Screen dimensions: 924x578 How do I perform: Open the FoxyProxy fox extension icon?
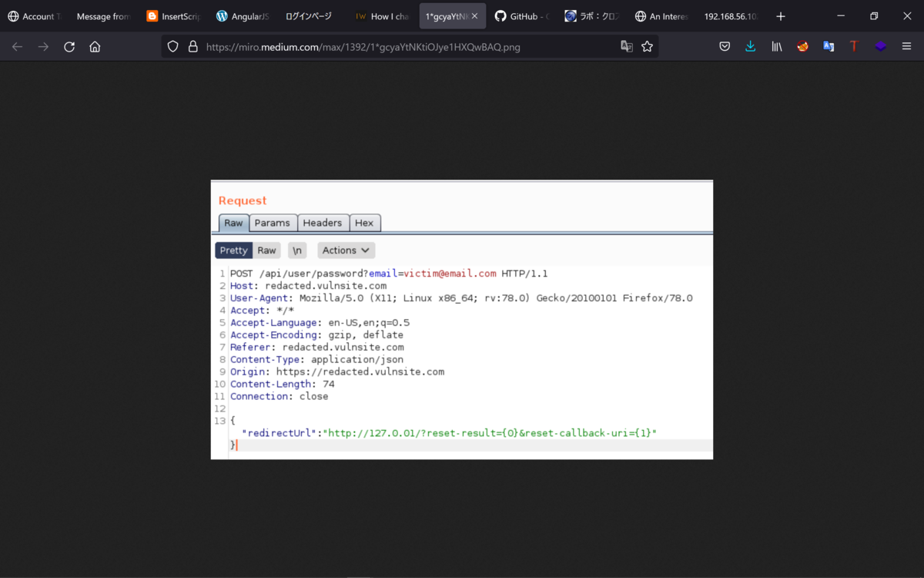click(x=803, y=47)
